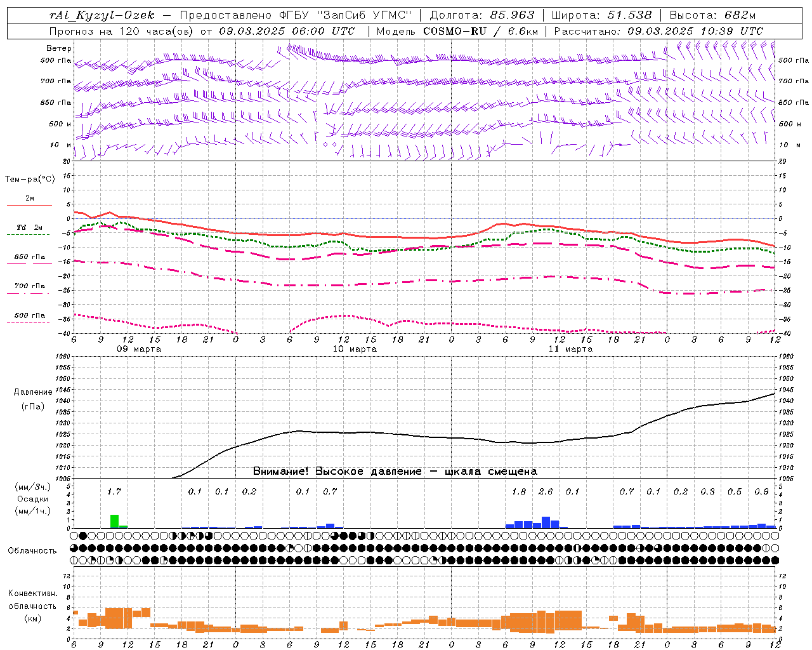The width and height of the screenshot is (812, 650).
Task: Click the Рассчитано: 09.03.2025 10:39 UTC timestamp
Action: tap(658, 31)
